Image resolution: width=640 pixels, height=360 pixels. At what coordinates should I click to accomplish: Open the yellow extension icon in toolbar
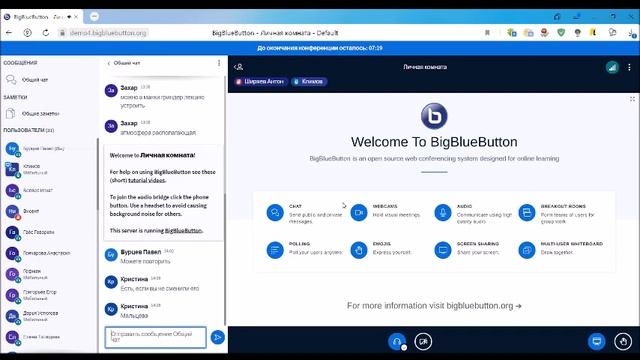point(593,33)
